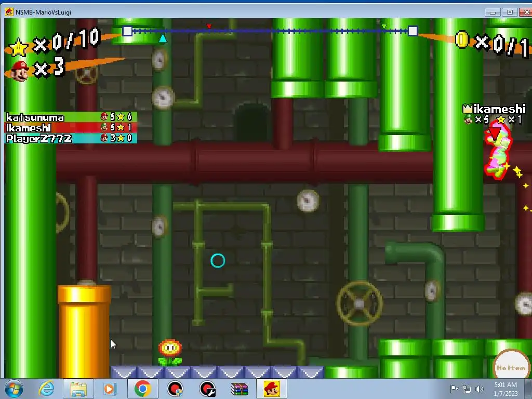Click the dark archway doorway in wall
This screenshot has height=399, width=532.
point(252,123)
